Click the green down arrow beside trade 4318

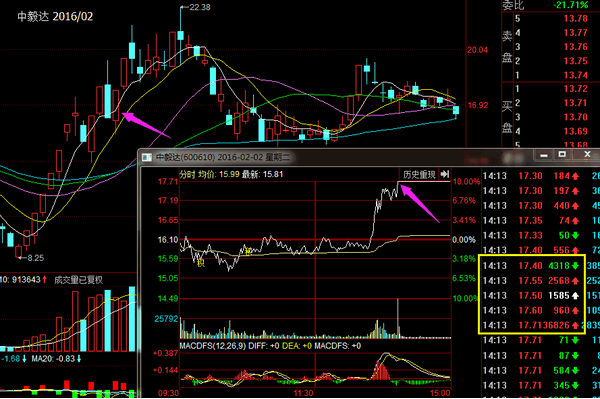[x=575, y=266]
